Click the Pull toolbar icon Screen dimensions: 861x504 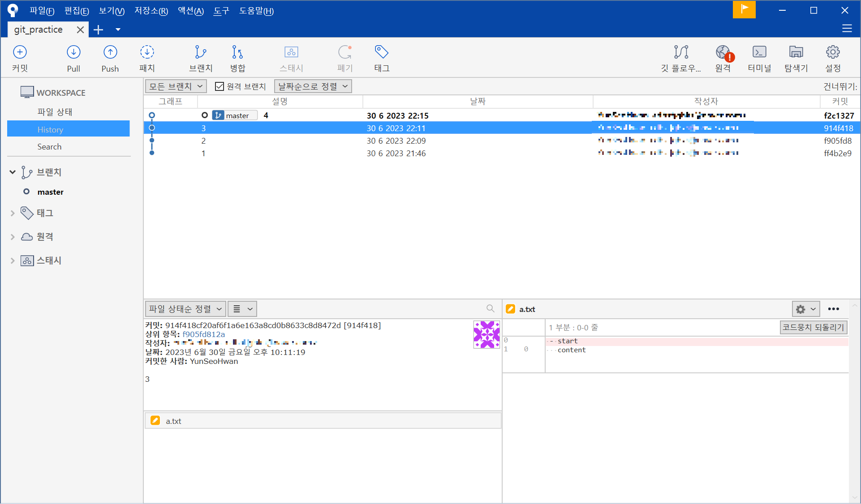pos(73,58)
